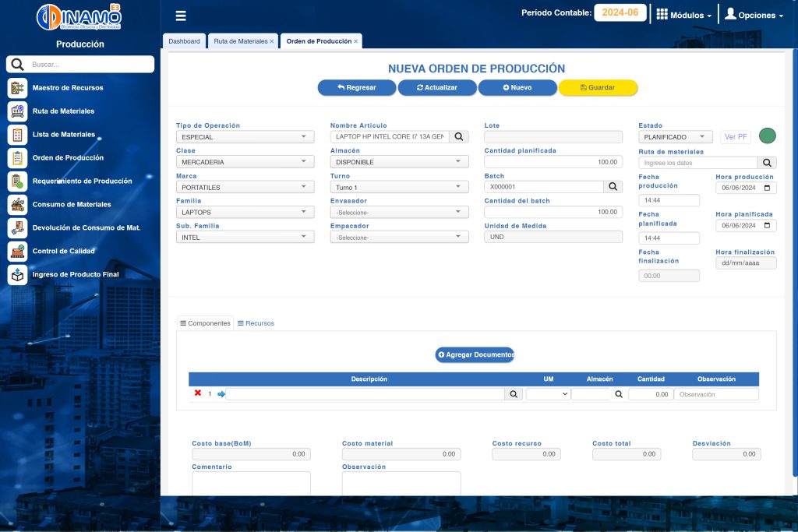798x532 pixels.
Task: Click Ruta de materiales search icon
Action: pos(768,163)
